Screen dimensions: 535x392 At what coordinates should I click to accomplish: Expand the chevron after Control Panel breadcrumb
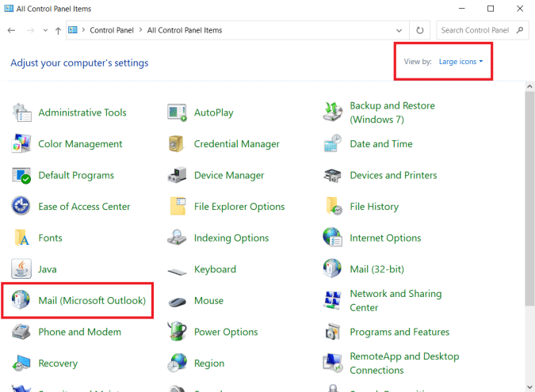tap(140, 30)
